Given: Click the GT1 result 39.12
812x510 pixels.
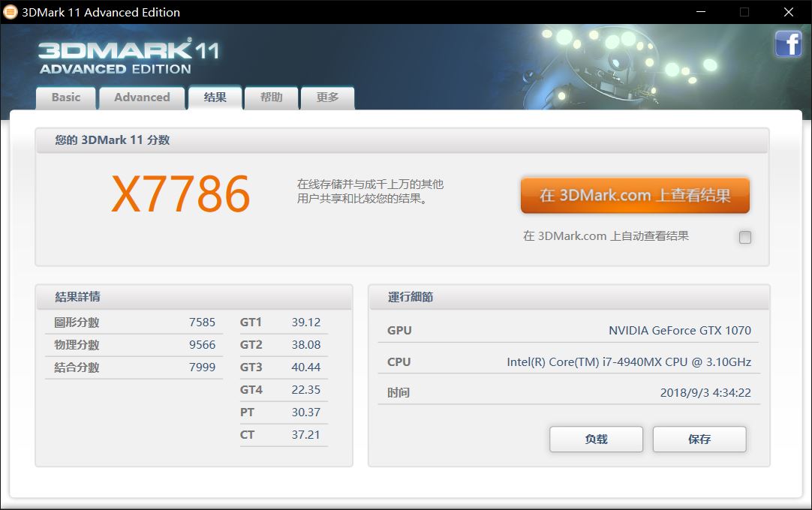Looking at the screenshot, I should click(306, 322).
